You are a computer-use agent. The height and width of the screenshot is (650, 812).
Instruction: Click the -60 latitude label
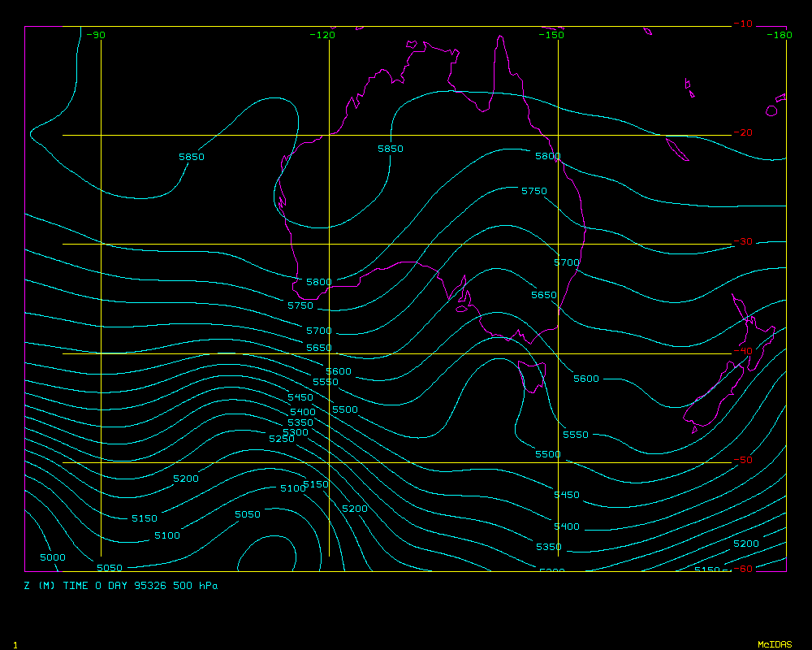coord(742,569)
